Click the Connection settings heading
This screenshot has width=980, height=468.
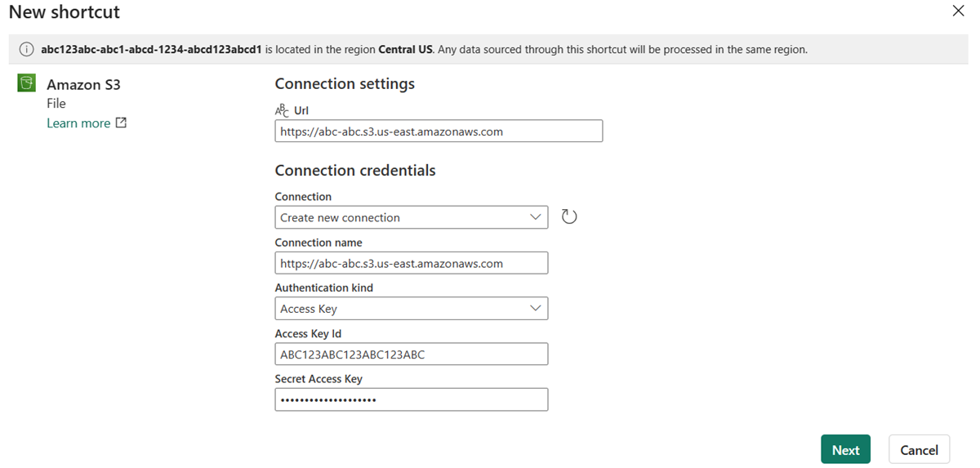coord(345,84)
